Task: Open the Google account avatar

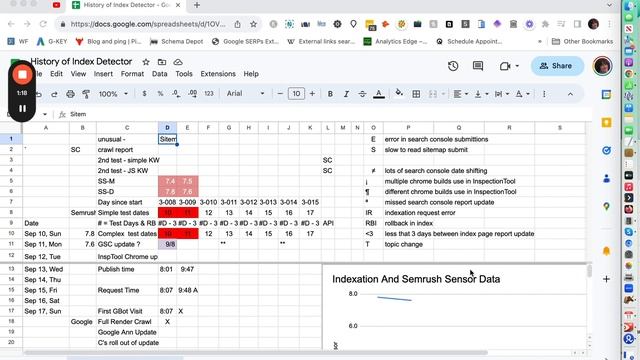Action: (x=602, y=66)
